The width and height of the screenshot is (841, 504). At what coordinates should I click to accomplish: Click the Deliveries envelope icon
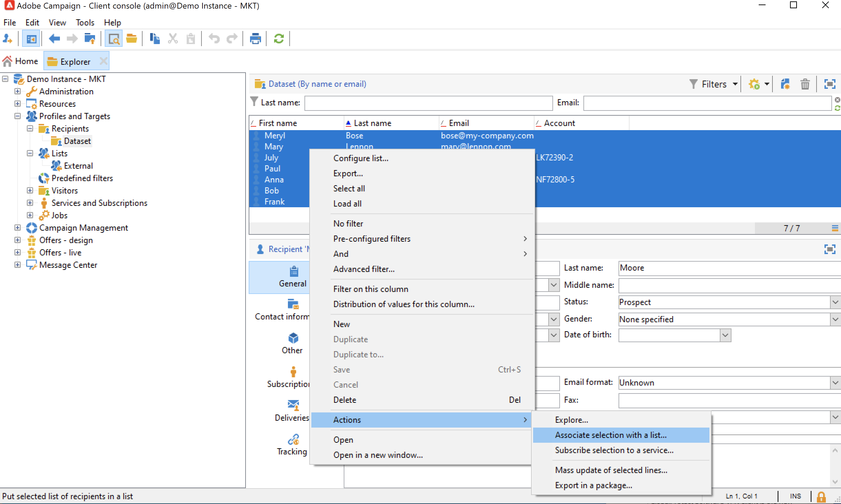point(293,405)
